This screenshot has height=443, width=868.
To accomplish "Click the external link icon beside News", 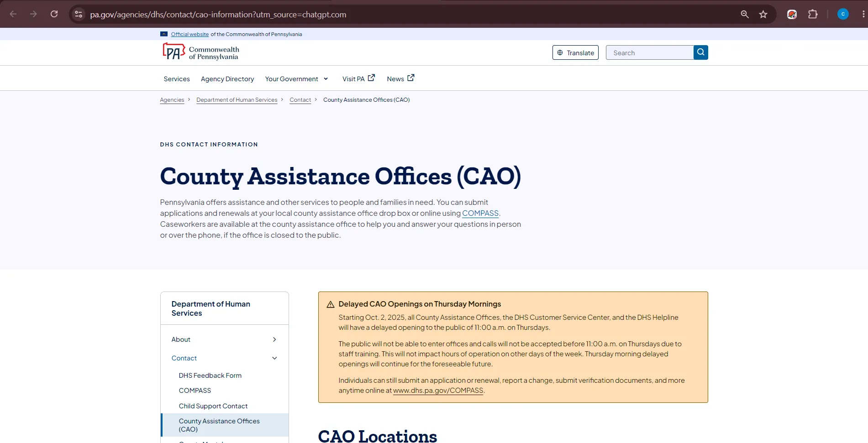I will coord(411,78).
